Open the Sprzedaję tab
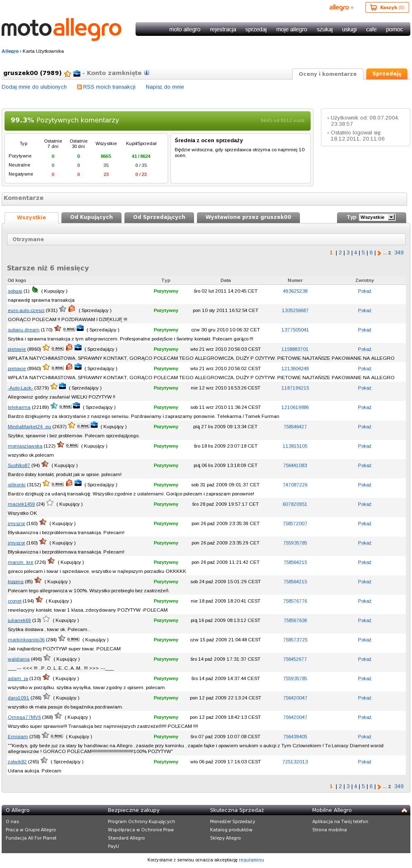 point(387,74)
